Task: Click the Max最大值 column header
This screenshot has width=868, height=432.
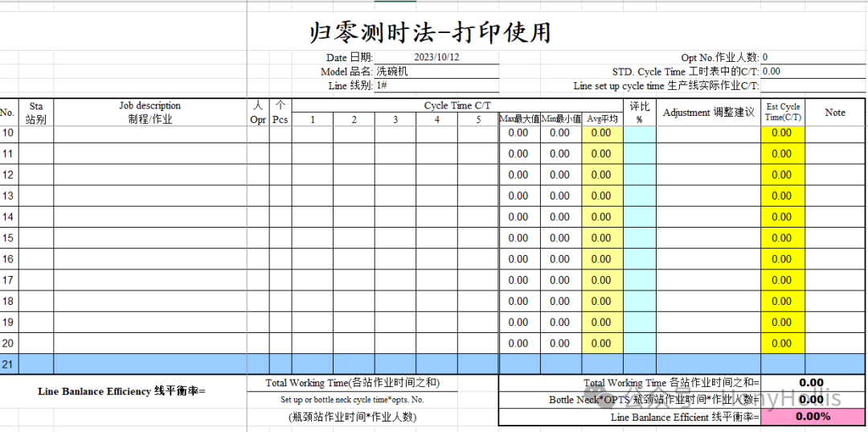Action: click(519, 119)
